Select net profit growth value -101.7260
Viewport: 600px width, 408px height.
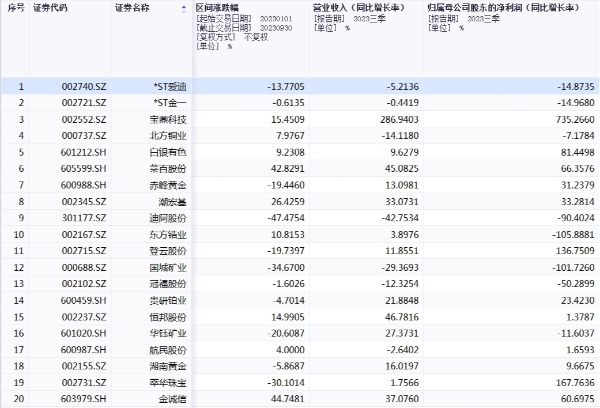click(x=573, y=268)
